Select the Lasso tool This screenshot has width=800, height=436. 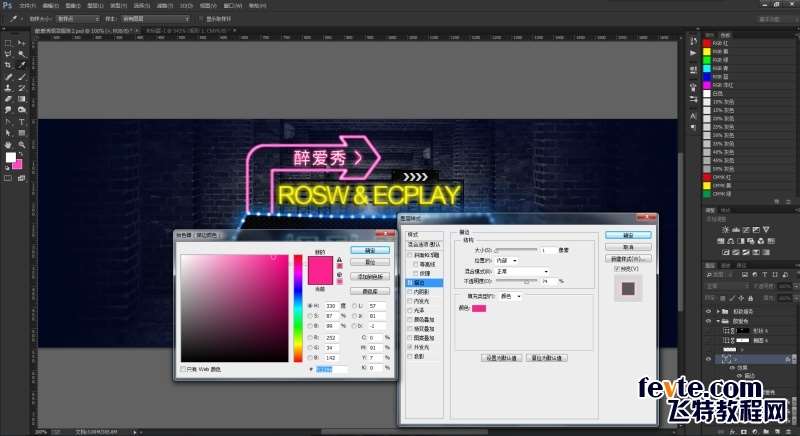coord(8,54)
